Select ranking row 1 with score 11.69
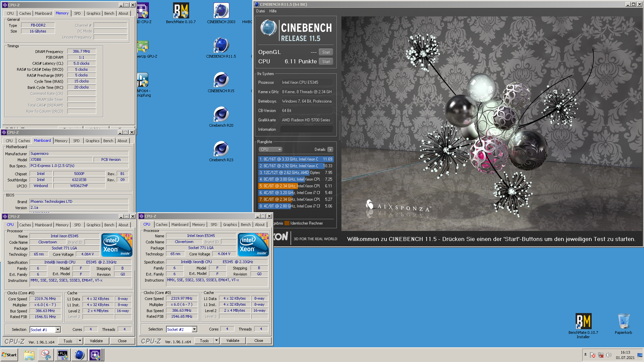644x362 pixels. click(296, 159)
